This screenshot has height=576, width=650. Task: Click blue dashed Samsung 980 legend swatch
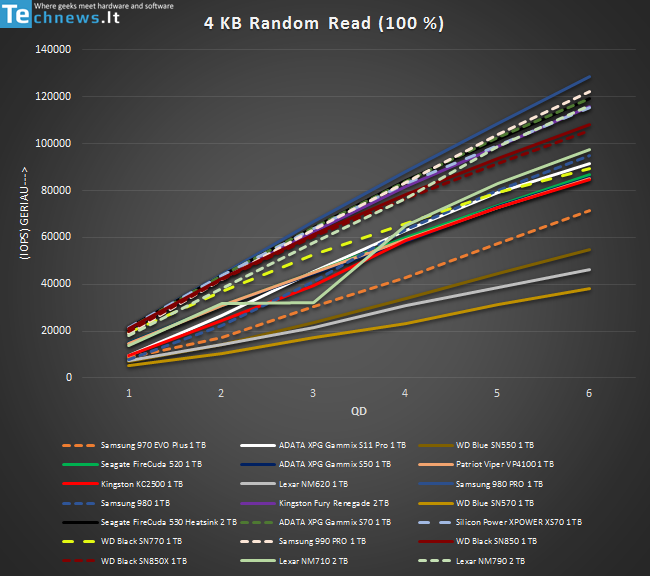coord(79,503)
